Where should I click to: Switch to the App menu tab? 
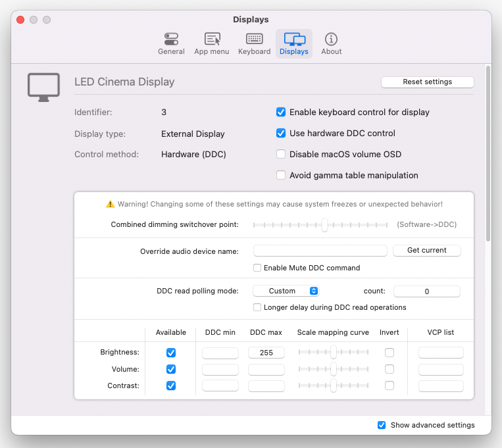212,44
